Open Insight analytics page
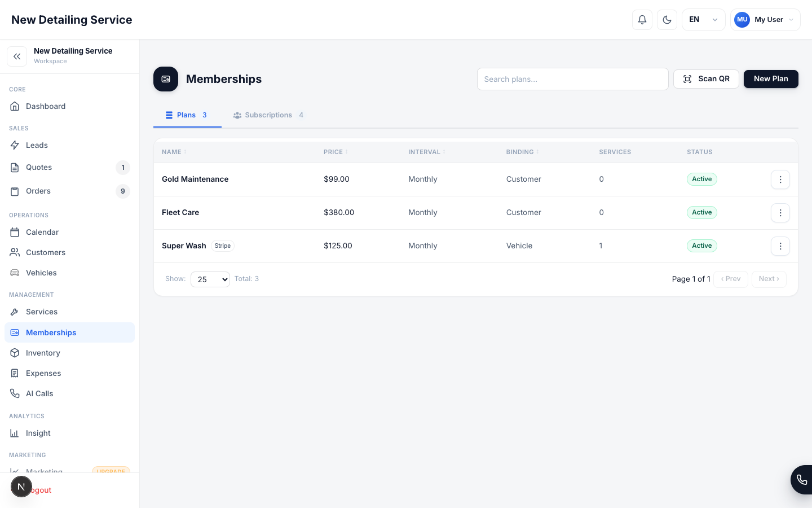 pos(69,433)
